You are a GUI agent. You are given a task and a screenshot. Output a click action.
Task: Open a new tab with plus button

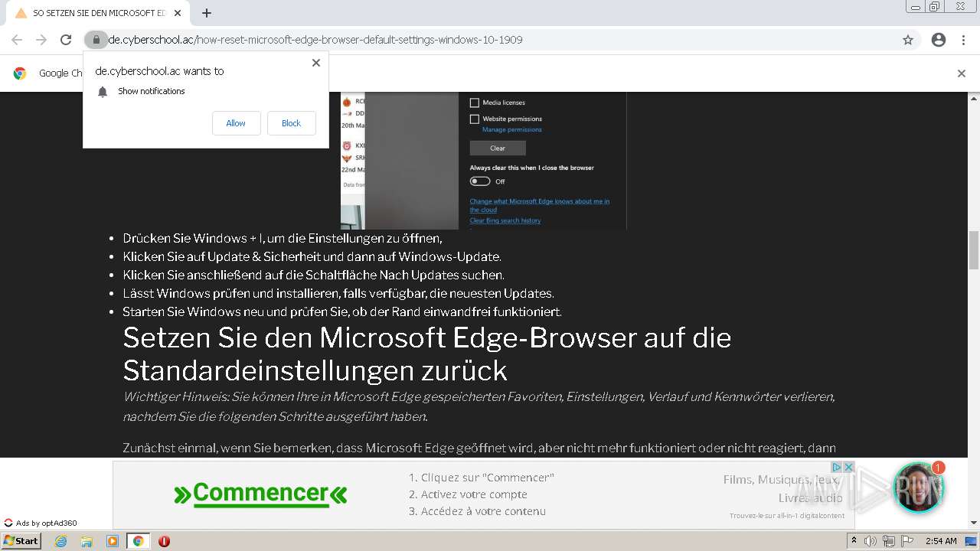pyautogui.click(x=207, y=13)
